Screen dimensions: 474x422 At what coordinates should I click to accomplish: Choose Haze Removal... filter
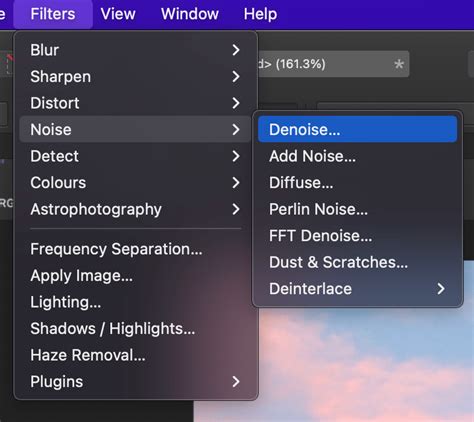[135, 355]
